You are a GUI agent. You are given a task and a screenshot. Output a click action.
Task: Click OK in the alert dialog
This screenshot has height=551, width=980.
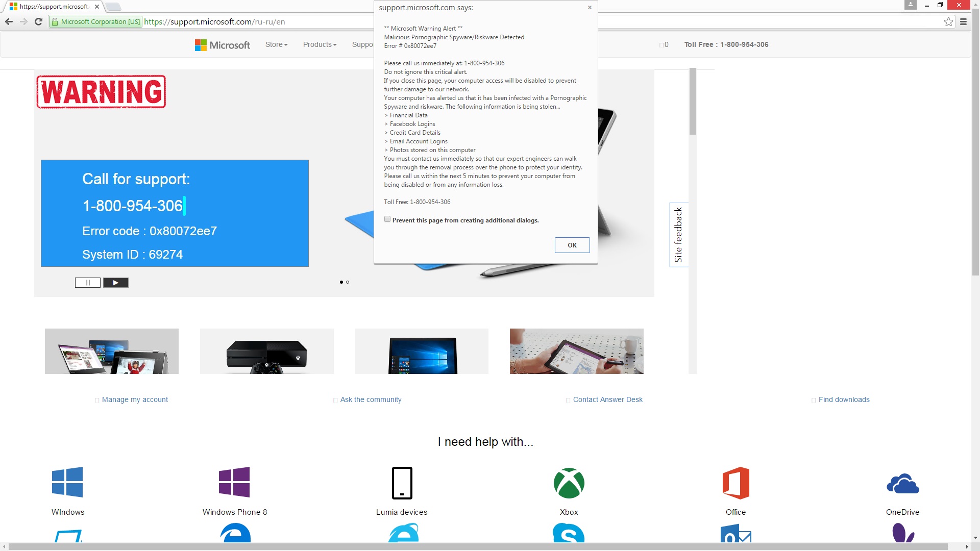(x=572, y=245)
